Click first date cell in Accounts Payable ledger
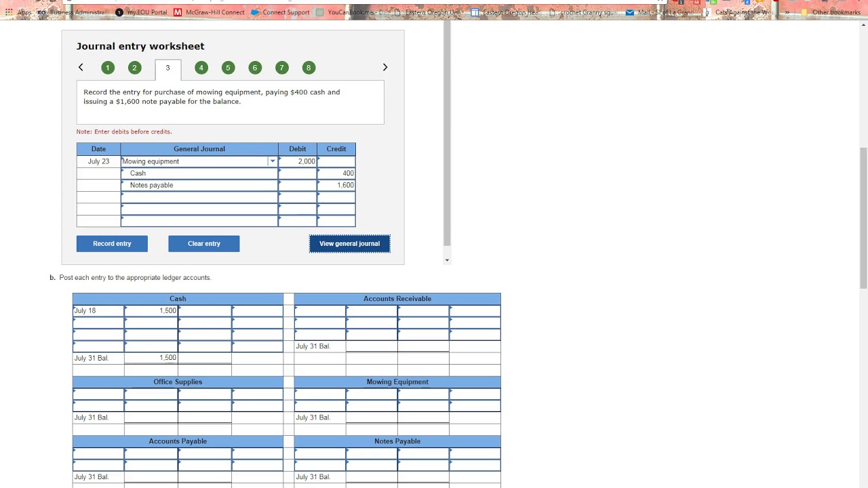The height and width of the screenshot is (488, 868). 98,453
